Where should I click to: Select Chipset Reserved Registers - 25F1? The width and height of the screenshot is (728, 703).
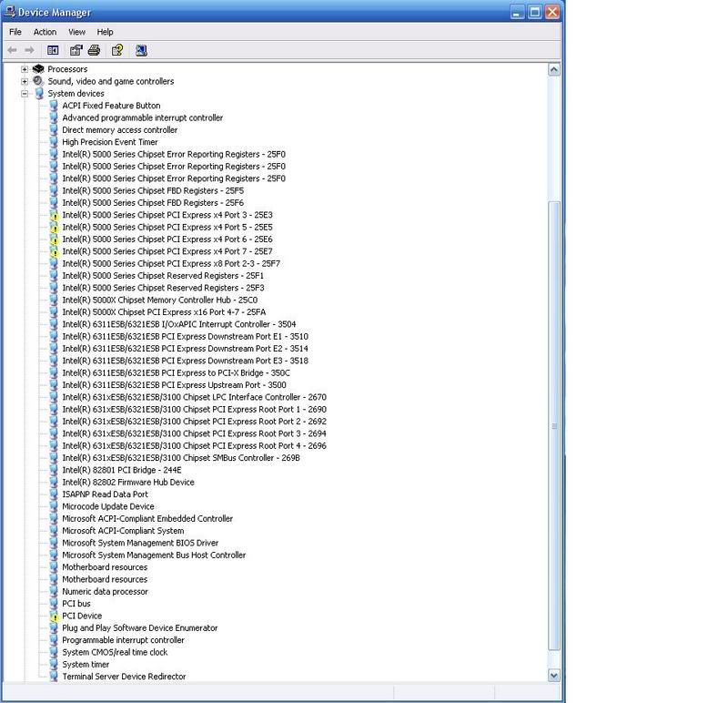point(163,276)
